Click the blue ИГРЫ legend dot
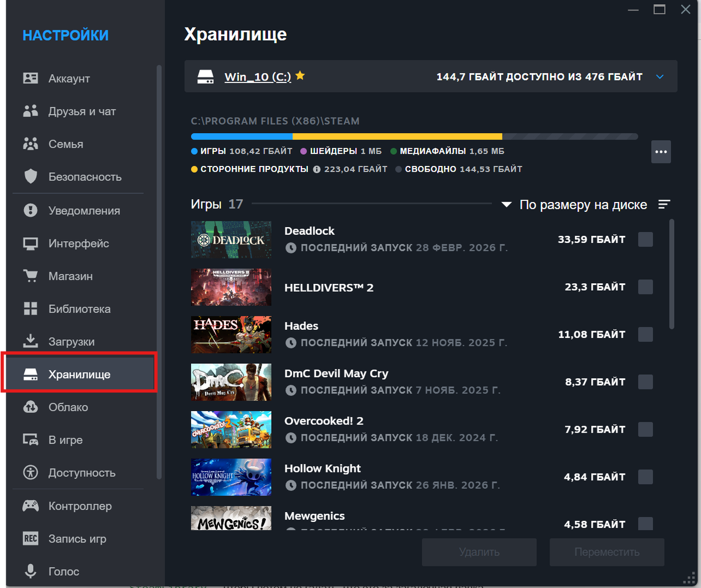This screenshot has height=588, width=701. pyautogui.click(x=195, y=151)
